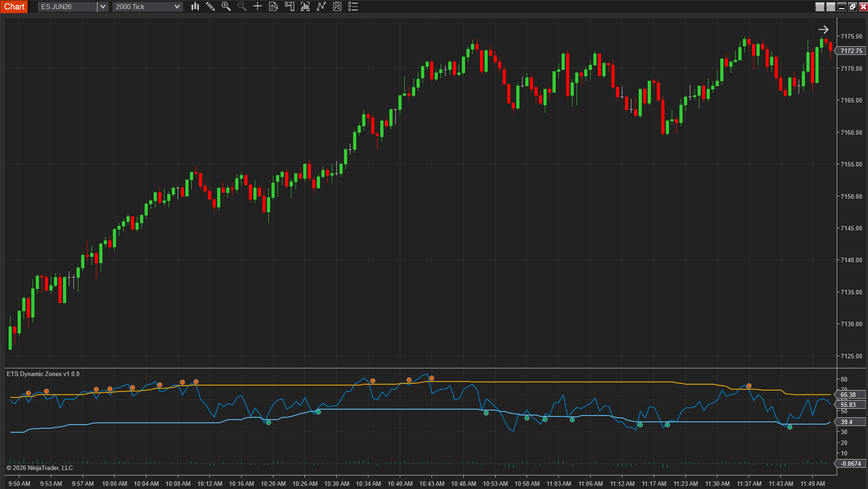Restore the chart window size
Screen dimensions: 868x489
[852, 6]
